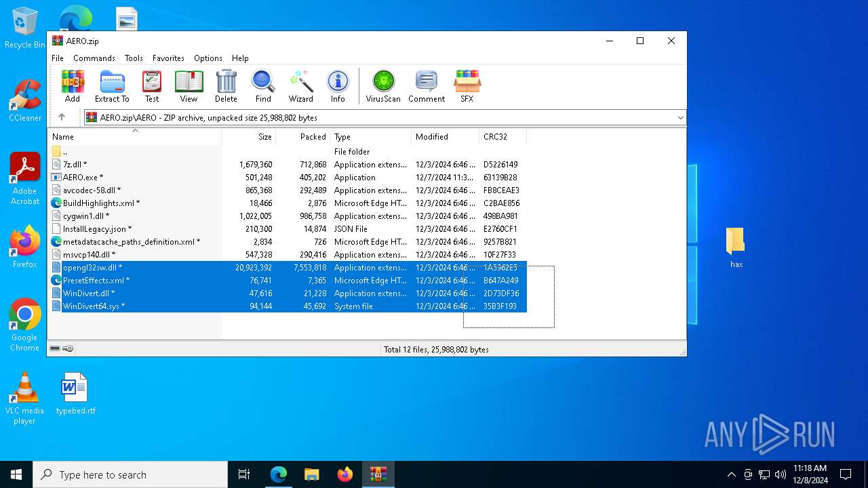
Task: Click the disk icon in status bar
Action: point(55,348)
